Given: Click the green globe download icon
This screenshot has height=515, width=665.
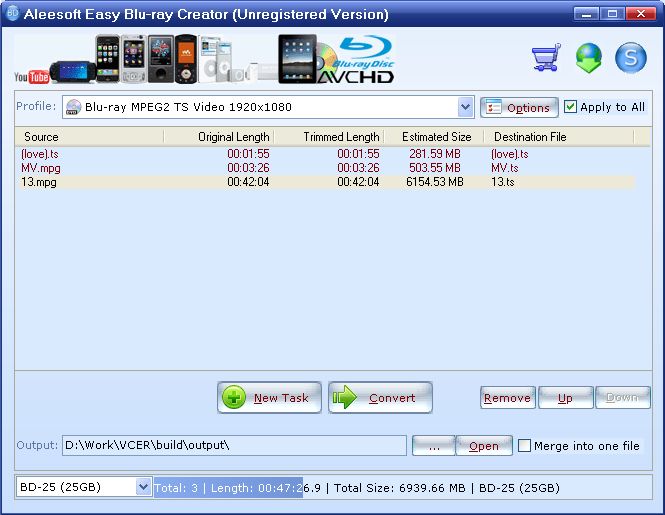Looking at the screenshot, I should click(x=588, y=59).
